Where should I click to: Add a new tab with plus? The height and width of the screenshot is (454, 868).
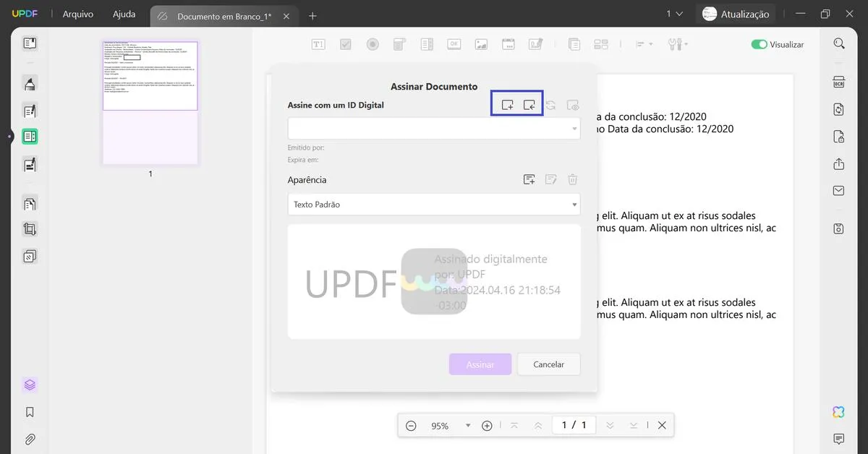[x=312, y=15]
